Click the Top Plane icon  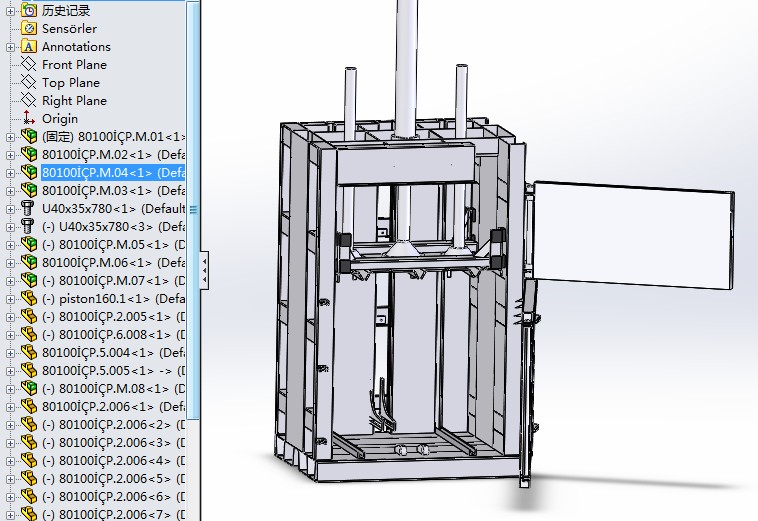coord(29,83)
